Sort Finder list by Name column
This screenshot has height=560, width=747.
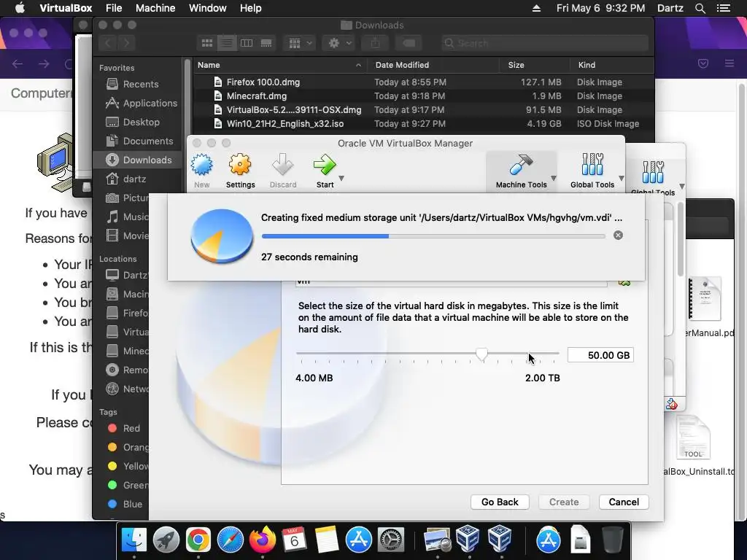coord(280,65)
